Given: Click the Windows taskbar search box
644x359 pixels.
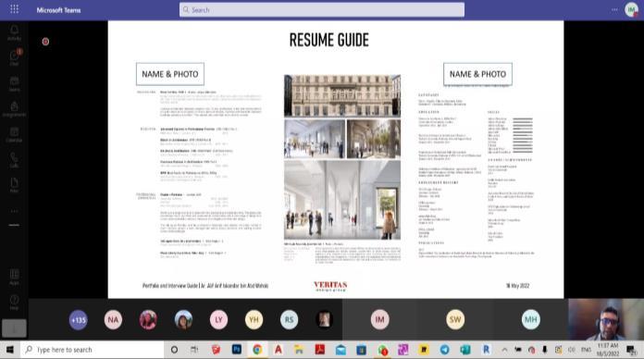Looking at the screenshot, I should (x=93, y=350).
